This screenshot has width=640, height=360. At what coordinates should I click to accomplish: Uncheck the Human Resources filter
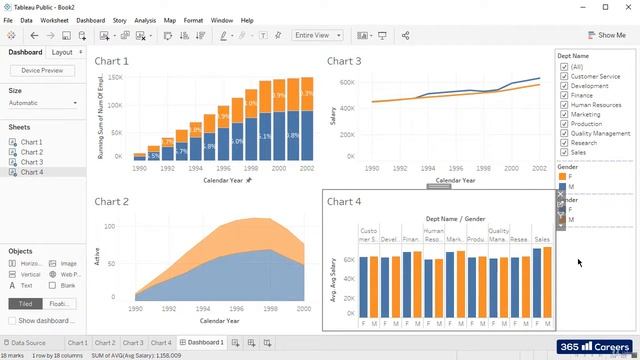click(x=564, y=105)
